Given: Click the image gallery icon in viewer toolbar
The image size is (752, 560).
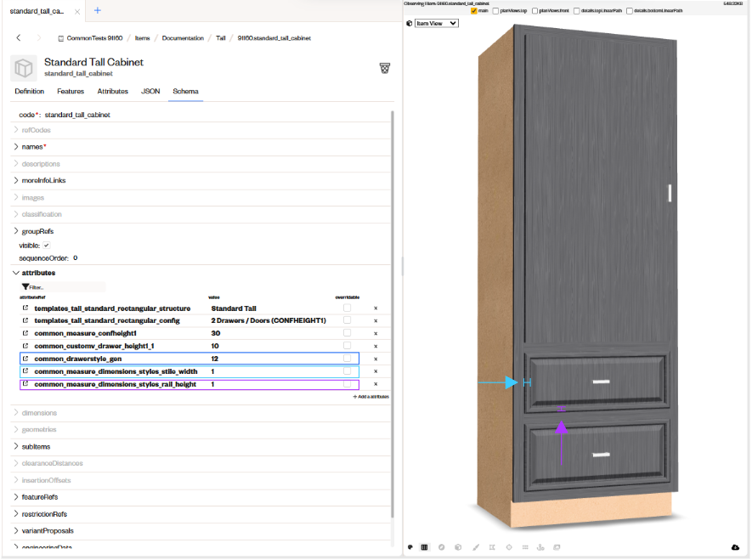Looking at the screenshot, I should point(557,547).
